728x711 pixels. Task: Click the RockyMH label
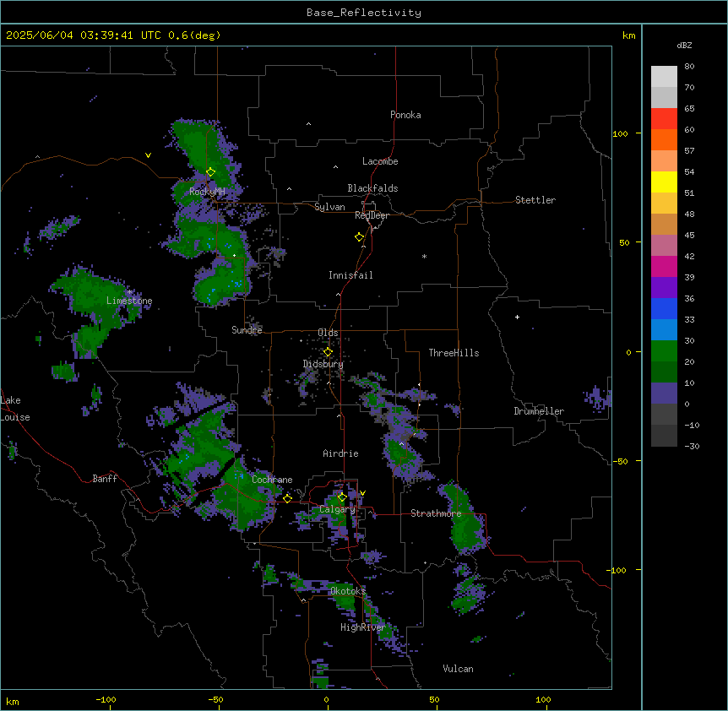[207, 192]
